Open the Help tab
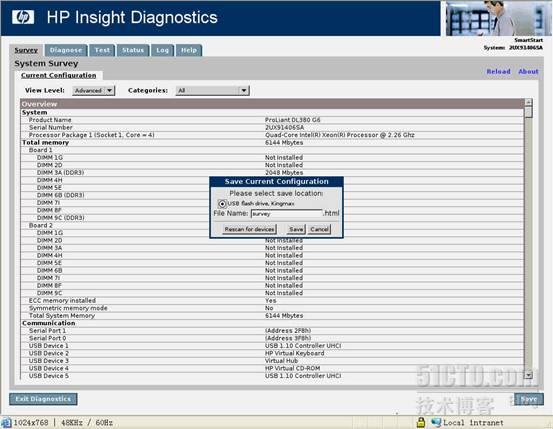 coord(189,50)
